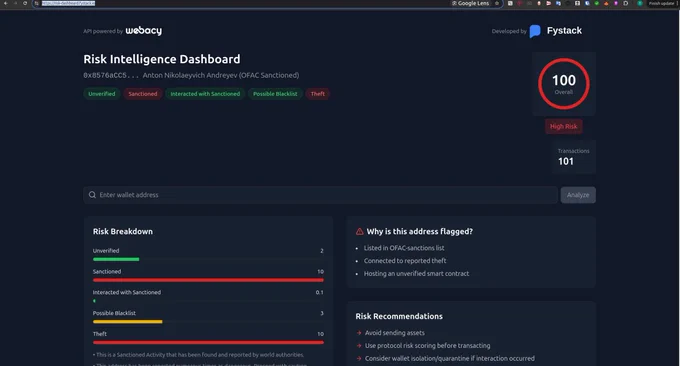Click the search magnifier icon
This screenshot has height=366, width=680.
click(92, 195)
